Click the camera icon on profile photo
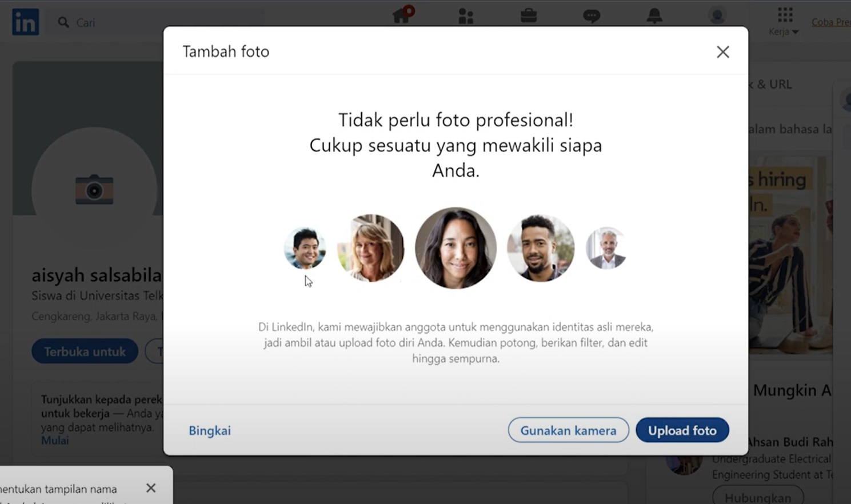The width and height of the screenshot is (851, 504). pyautogui.click(x=94, y=190)
